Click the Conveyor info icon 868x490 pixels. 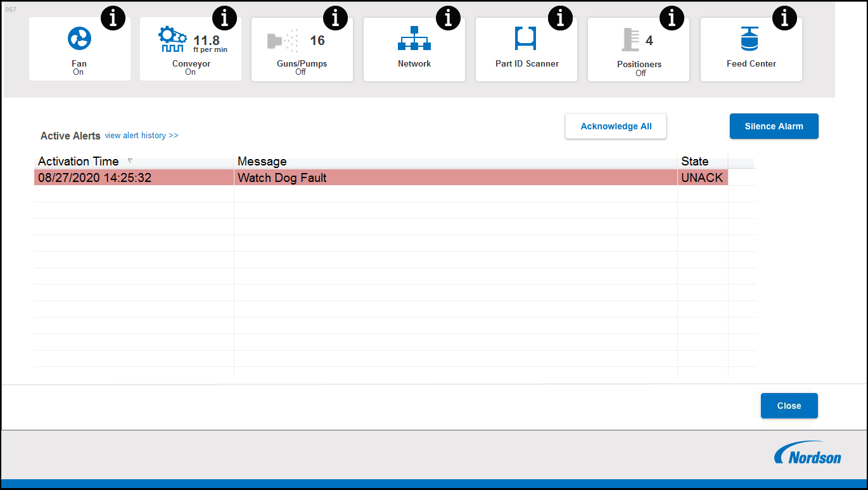(x=224, y=18)
